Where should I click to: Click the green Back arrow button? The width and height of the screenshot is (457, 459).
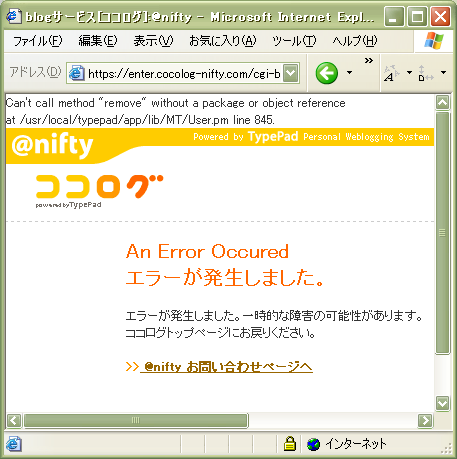[326, 73]
